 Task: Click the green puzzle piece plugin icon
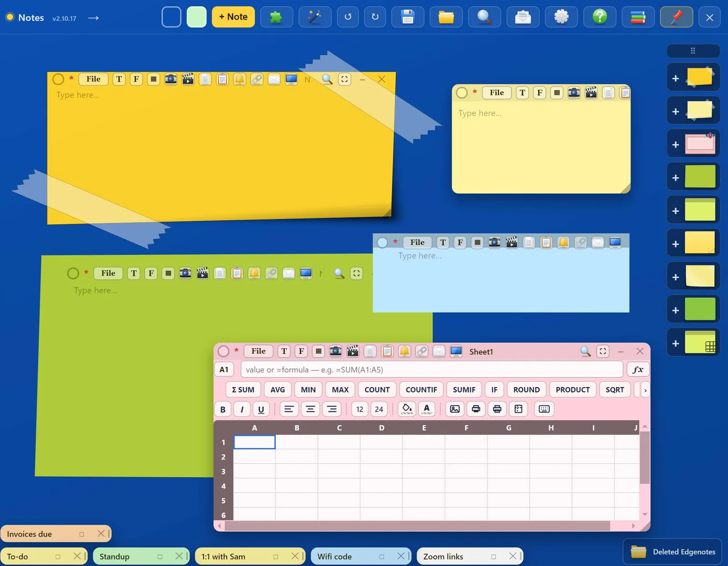click(276, 17)
